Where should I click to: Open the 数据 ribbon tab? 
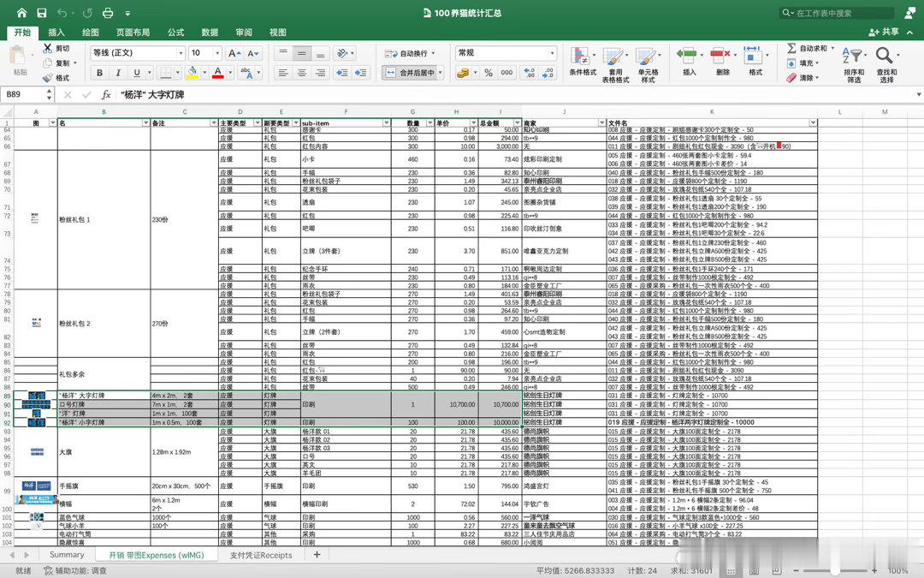click(x=210, y=33)
